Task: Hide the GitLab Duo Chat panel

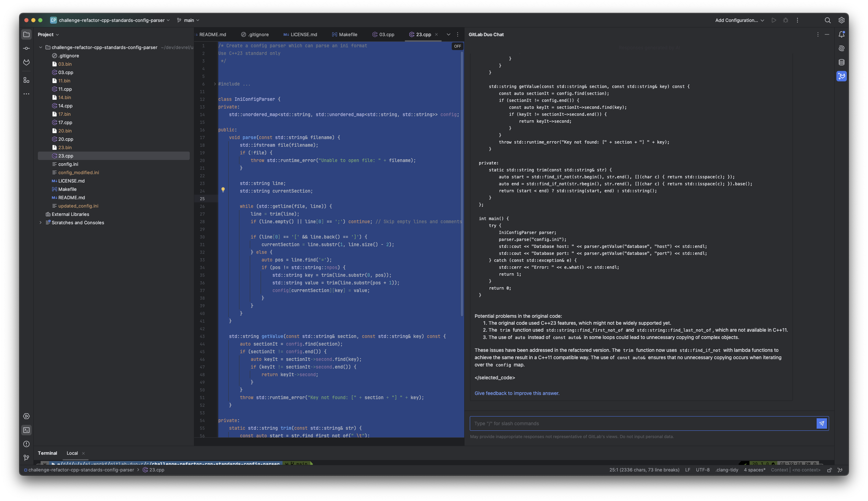Action: pyautogui.click(x=827, y=34)
